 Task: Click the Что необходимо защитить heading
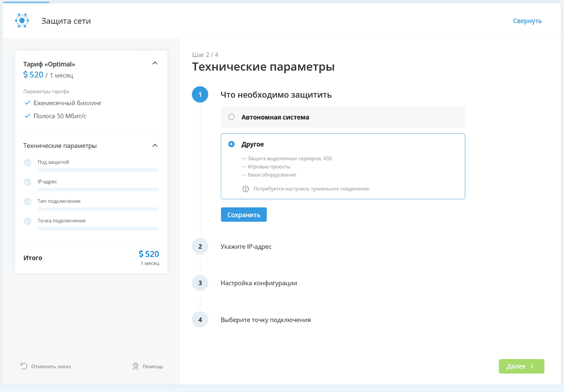click(x=276, y=95)
